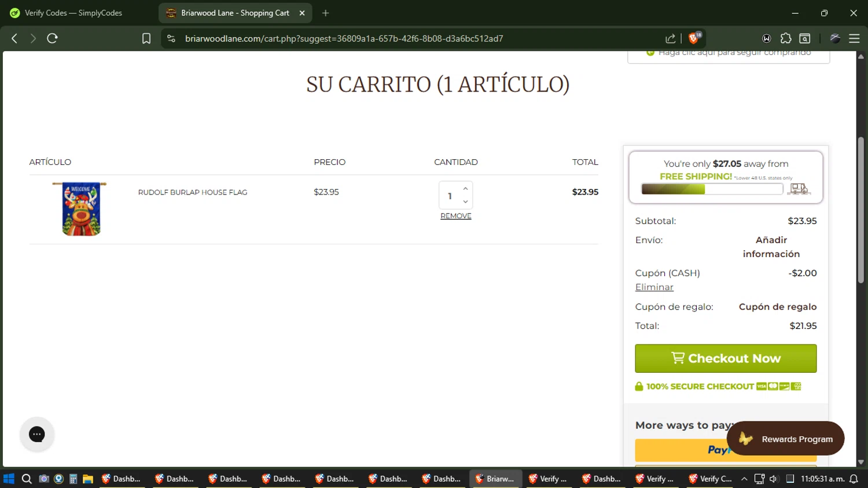This screenshot has width=868, height=488.
Task: Click the CANTIDAD column header
Action: point(456,162)
